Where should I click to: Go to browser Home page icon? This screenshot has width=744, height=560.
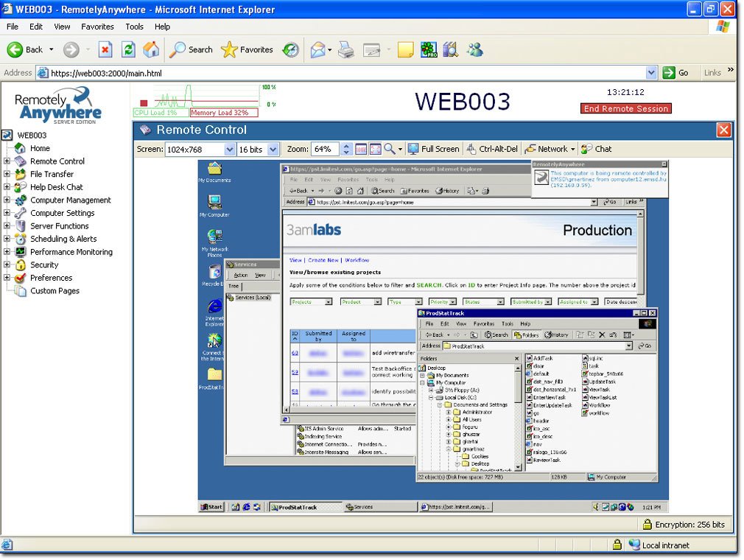point(151,49)
